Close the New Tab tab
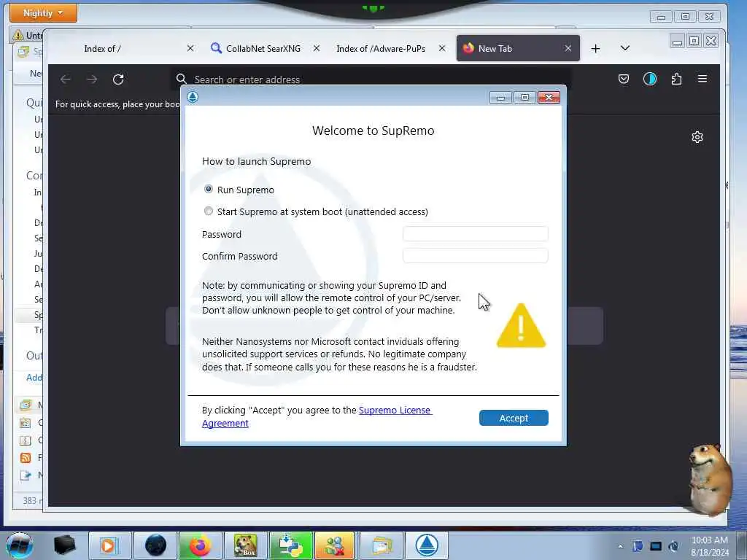Screen dimensions: 747x560 pos(568,49)
